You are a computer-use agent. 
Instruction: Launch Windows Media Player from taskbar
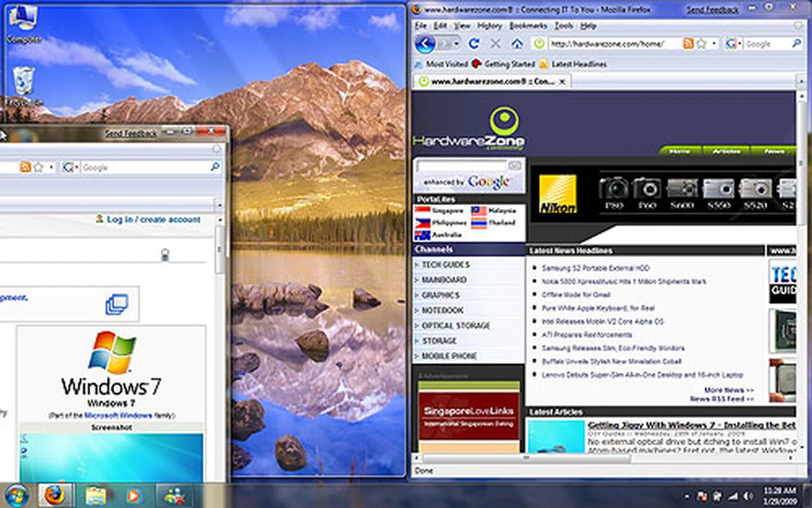pyautogui.click(x=133, y=495)
